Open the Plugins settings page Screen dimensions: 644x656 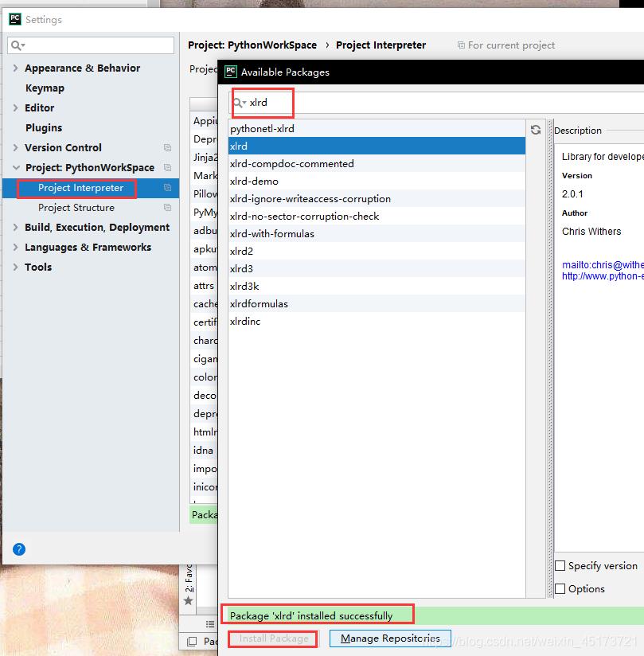click(44, 127)
